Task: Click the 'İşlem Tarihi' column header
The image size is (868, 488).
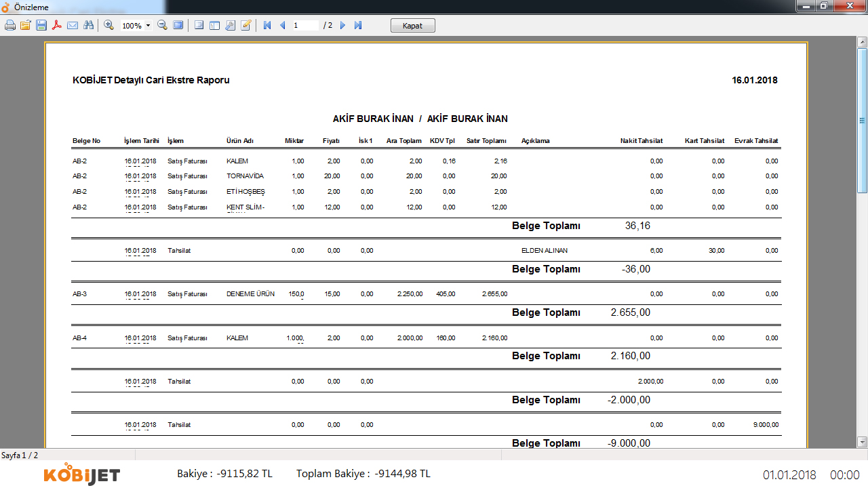Action: point(142,141)
